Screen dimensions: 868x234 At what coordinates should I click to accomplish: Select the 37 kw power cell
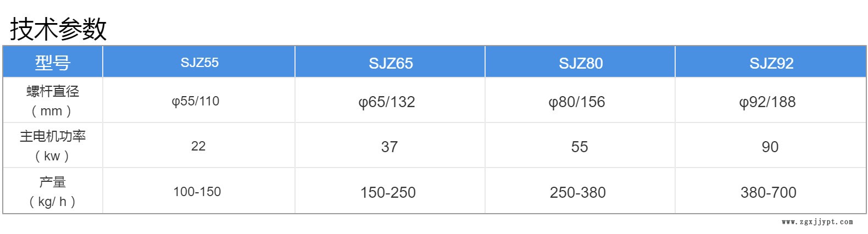coord(390,147)
